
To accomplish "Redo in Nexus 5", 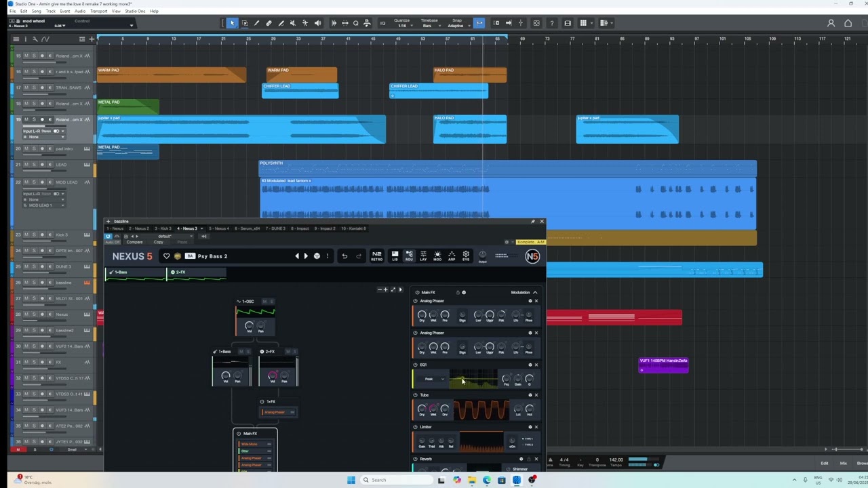I will (x=359, y=256).
